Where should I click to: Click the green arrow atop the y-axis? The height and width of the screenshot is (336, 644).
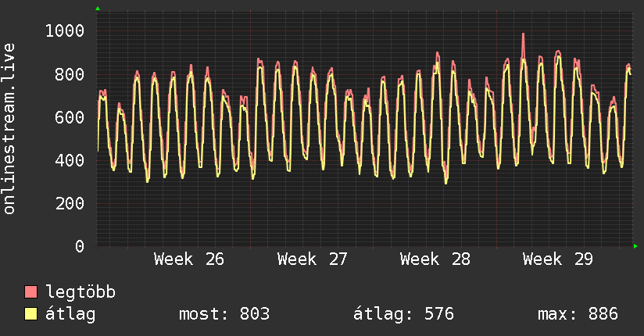coord(98,9)
